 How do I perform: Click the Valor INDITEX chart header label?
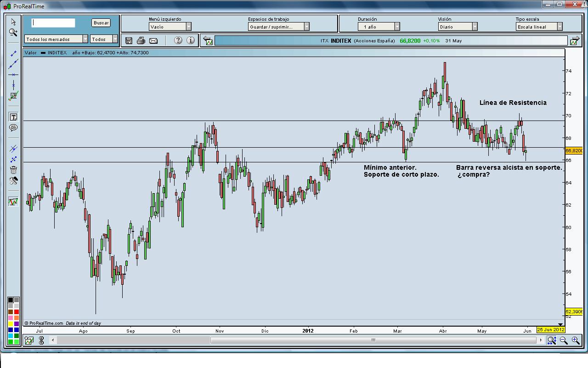click(46, 52)
